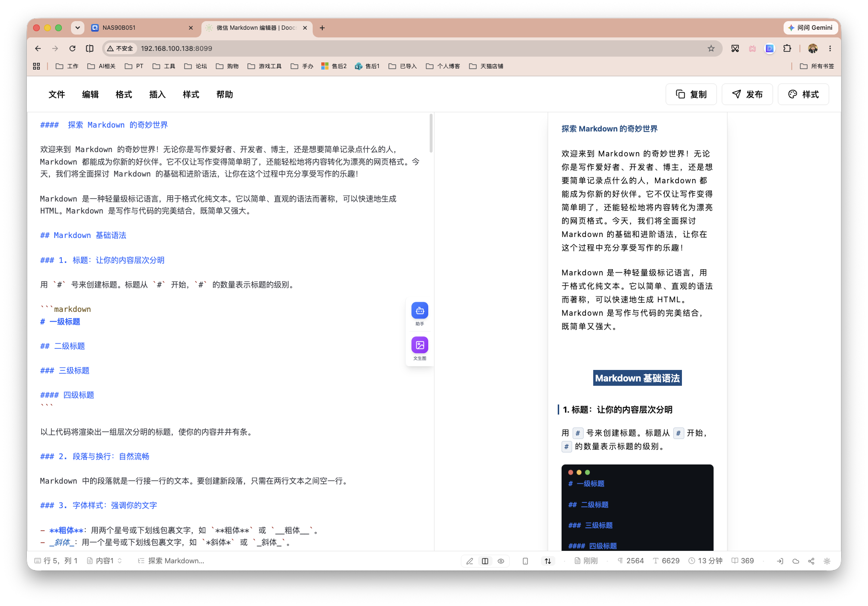Open the 游戏工具 bookmark folder
The image size is (868, 606).
(265, 66)
